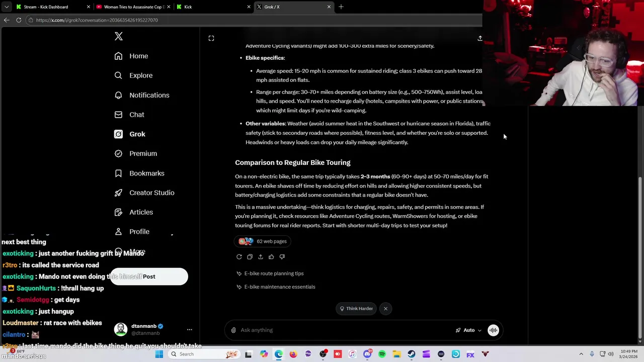Image resolution: width=644 pixels, height=362 pixels.
Task: Open File Explorer from the taskbar
Action: pos(397,354)
